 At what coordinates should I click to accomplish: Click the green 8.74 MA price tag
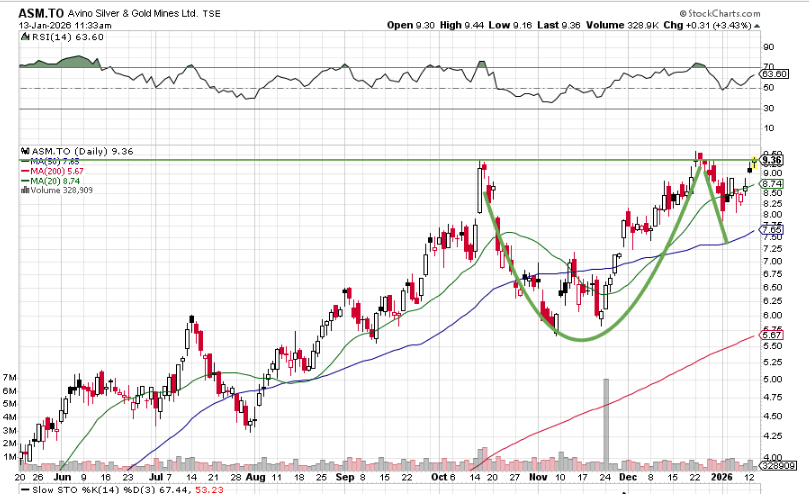point(772,184)
